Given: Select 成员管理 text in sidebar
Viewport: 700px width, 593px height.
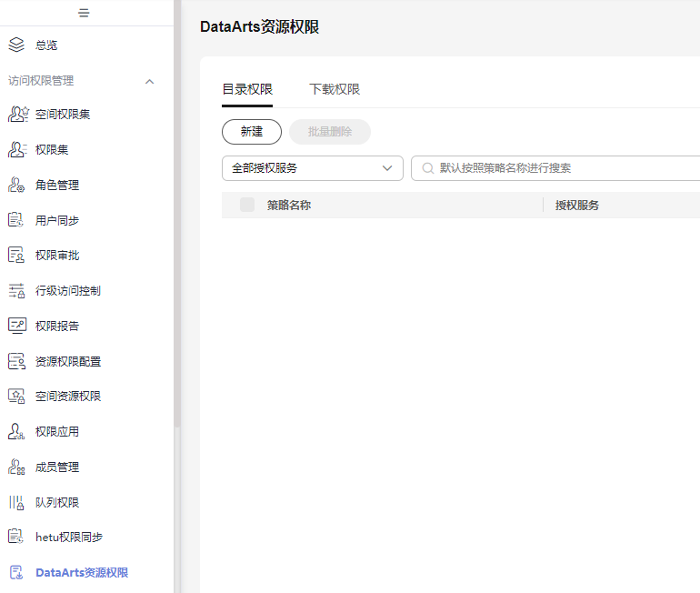Looking at the screenshot, I should click(57, 467).
